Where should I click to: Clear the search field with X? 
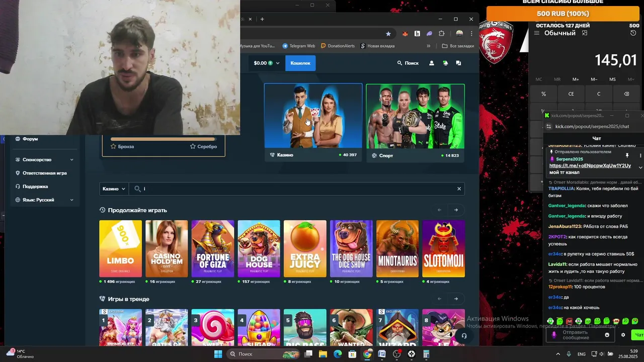coord(459,189)
